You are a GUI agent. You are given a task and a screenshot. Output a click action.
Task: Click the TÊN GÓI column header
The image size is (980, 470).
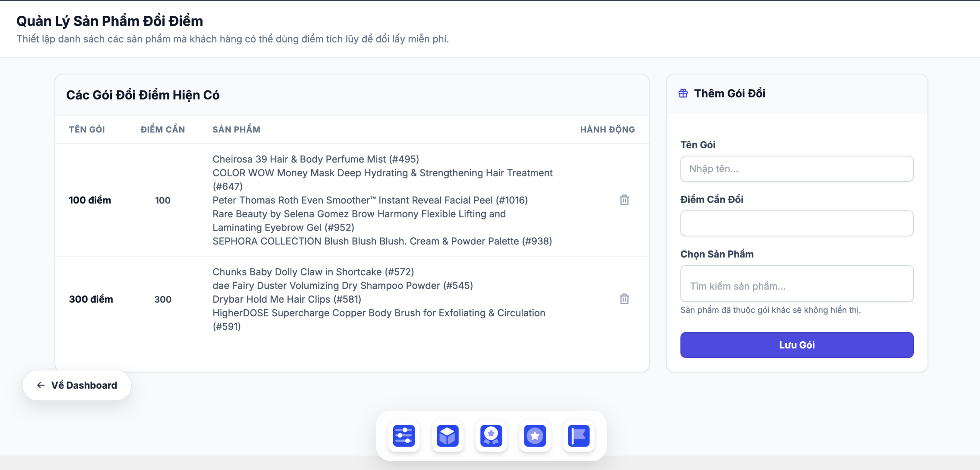pyautogui.click(x=87, y=129)
